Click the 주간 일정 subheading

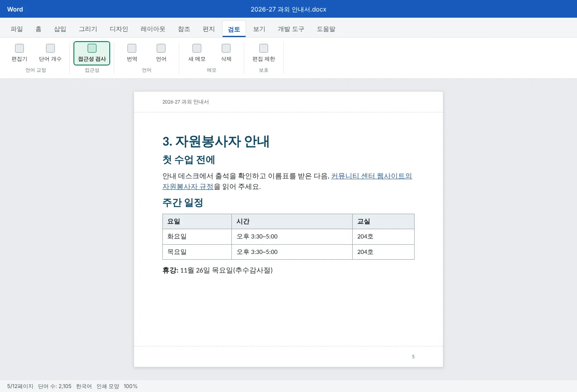(x=183, y=203)
